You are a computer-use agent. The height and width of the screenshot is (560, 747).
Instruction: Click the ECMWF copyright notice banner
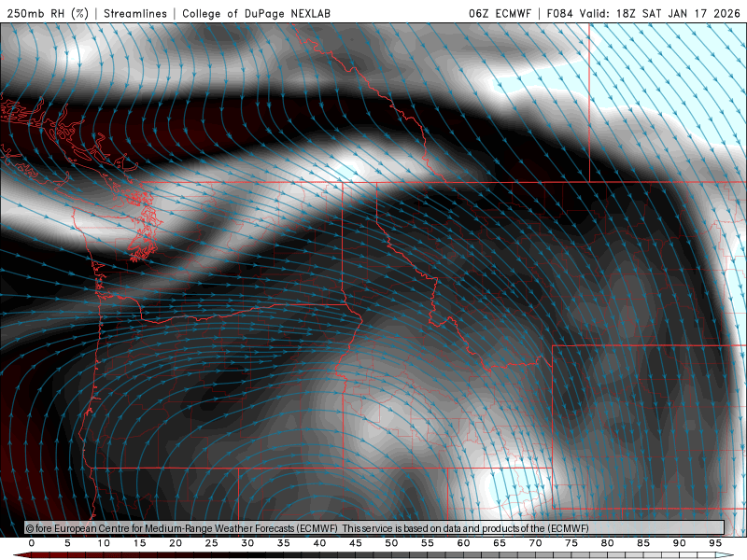click(x=374, y=528)
